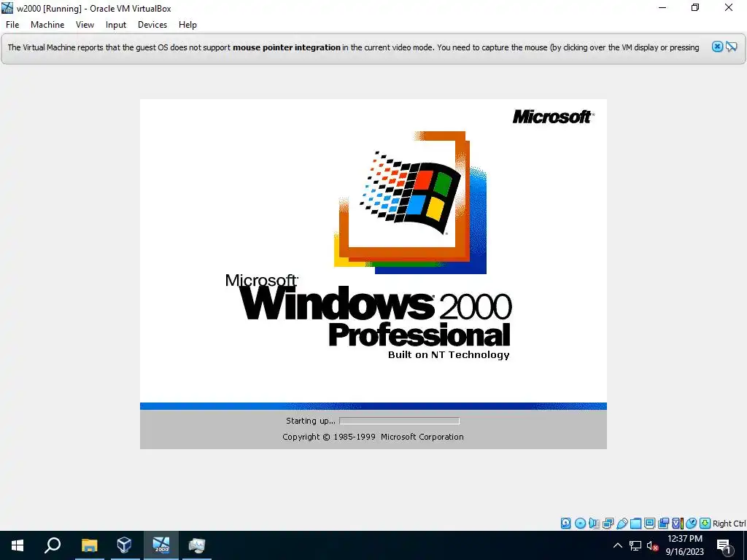Screen dimensions: 747x560
Task: Open the last pinned taskbar app icon
Action: (x=197, y=545)
